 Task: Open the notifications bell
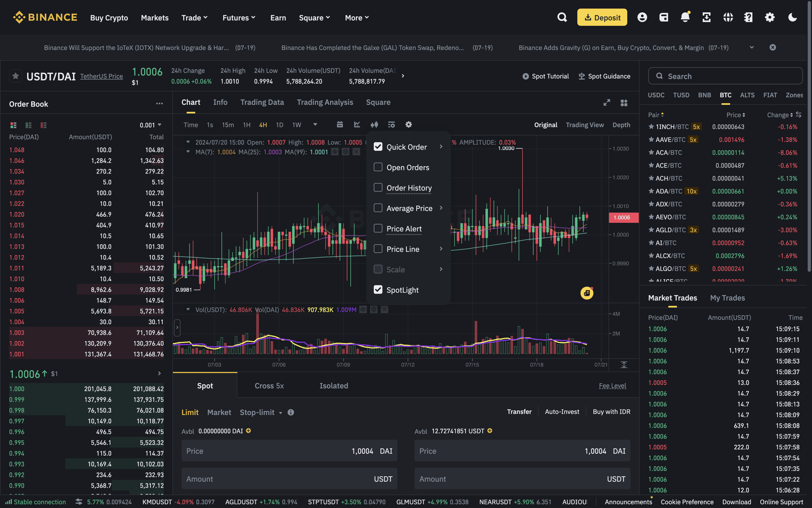(x=685, y=17)
